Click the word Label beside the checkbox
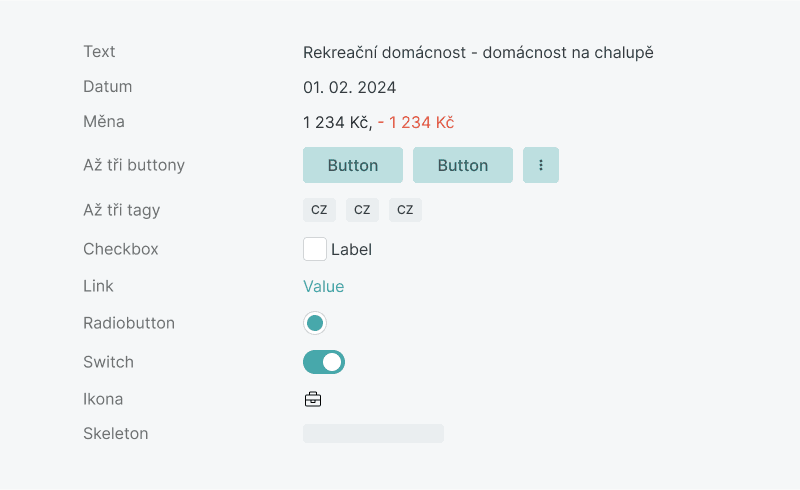800x490 pixels. click(351, 249)
